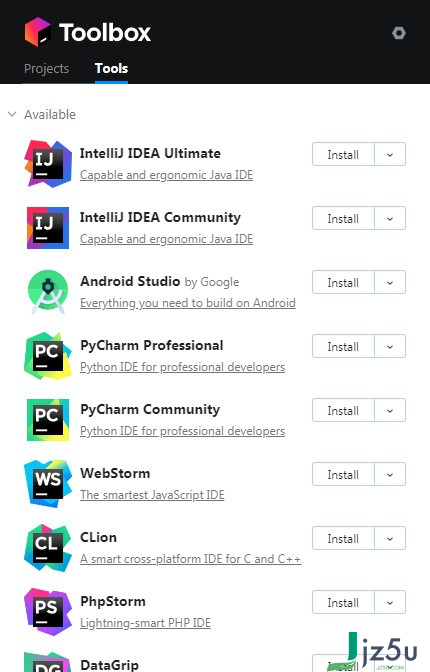The height and width of the screenshot is (672, 430).
Task: Open install options dropdown for WebStorm
Action: pos(390,474)
